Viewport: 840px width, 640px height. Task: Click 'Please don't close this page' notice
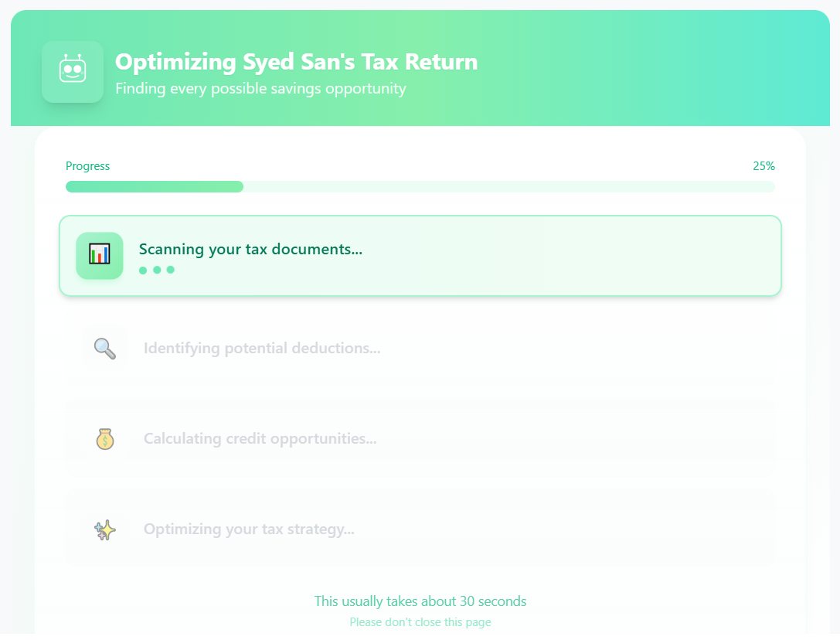coord(420,622)
